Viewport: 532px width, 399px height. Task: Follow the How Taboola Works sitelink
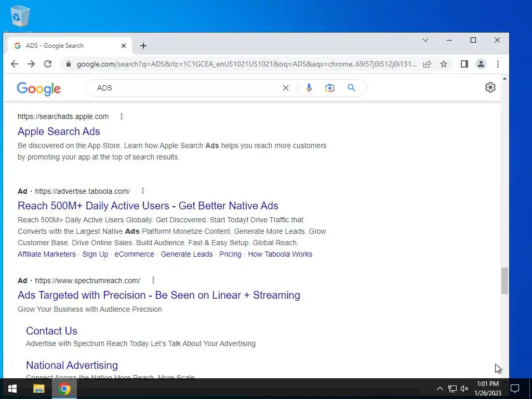[x=280, y=254]
